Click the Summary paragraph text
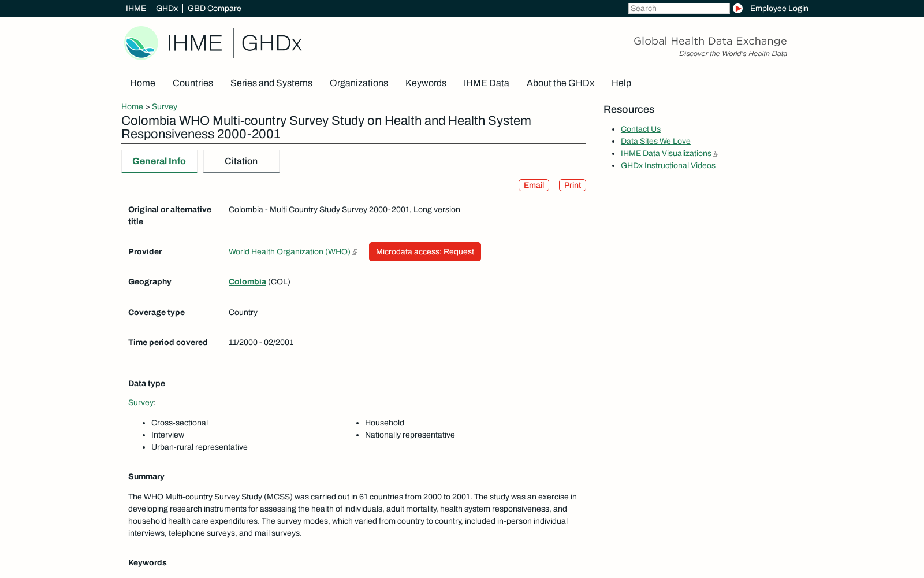Viewport: 924px width, 578px height. [352, 515]
